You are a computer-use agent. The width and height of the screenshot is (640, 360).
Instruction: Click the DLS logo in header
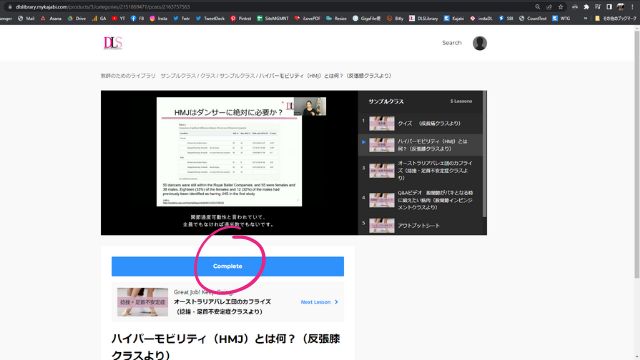click(113, 43)
